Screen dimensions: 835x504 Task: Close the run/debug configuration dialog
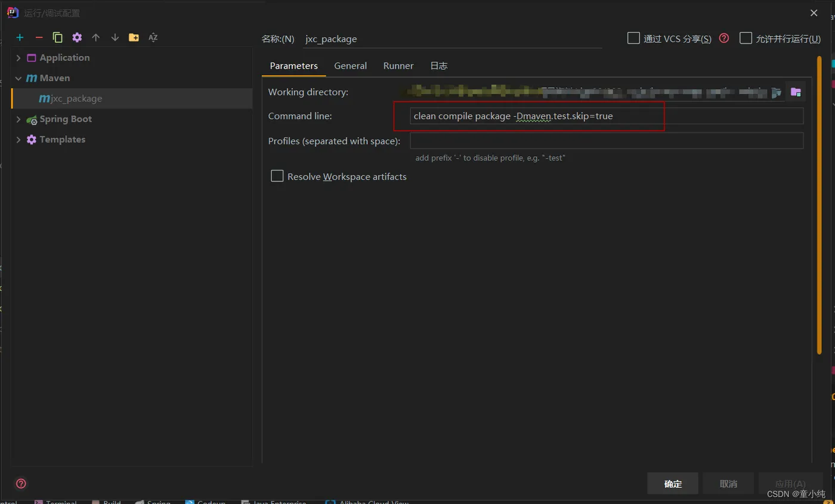814,13
